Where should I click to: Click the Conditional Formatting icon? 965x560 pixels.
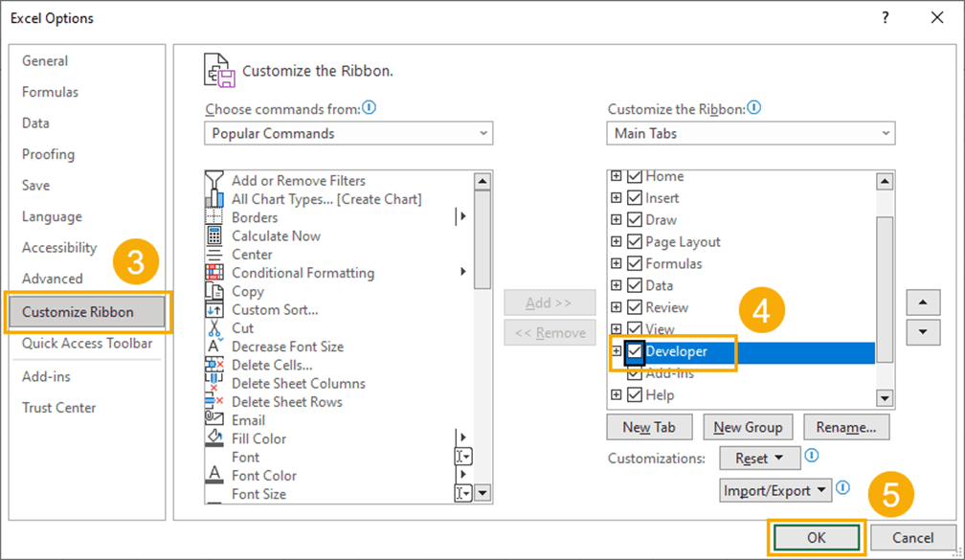coord(214,272)
